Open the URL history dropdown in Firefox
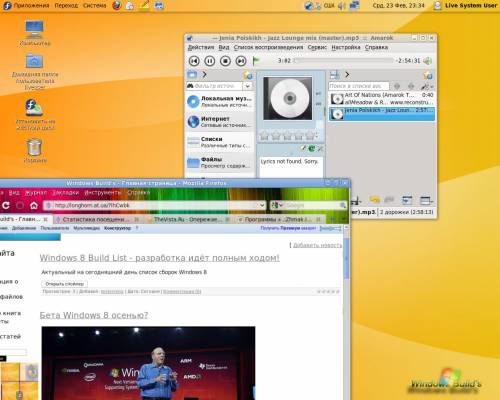The image size is (500, 400). 262,205
